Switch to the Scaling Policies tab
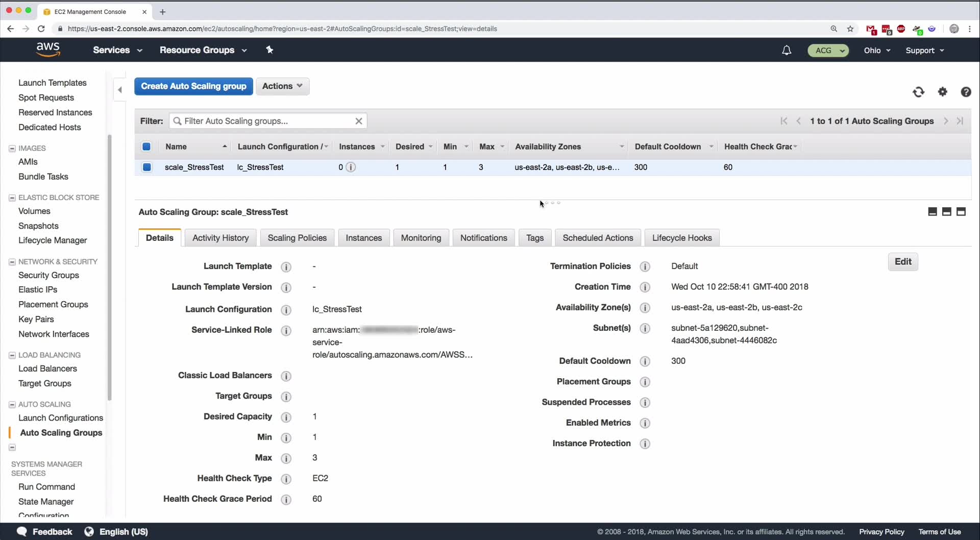Screen dimensions: 980x540 coord(297,238)
